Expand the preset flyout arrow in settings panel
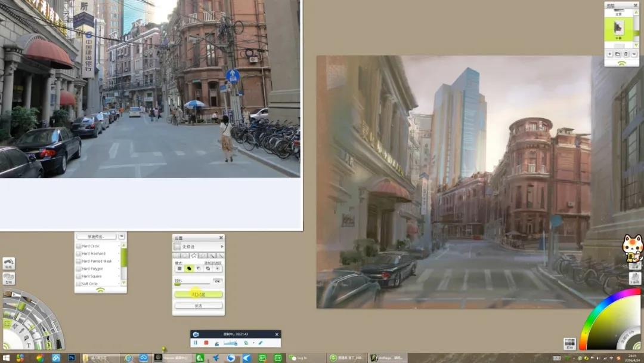Viewport: 644px width, 363px height. (222, 247)
